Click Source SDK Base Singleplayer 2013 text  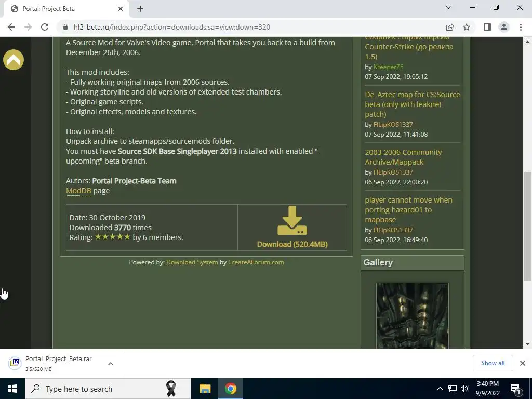[x=177, y=151]
